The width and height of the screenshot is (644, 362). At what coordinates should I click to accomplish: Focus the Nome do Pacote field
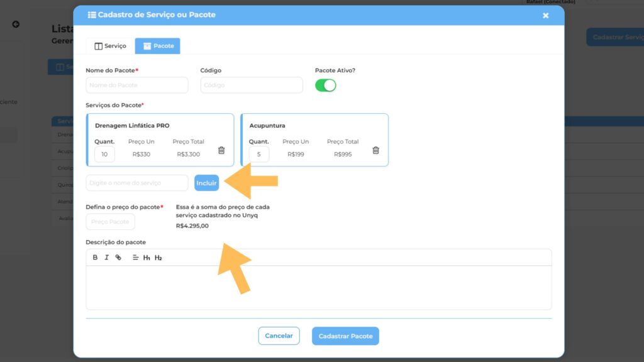point(137,85)
